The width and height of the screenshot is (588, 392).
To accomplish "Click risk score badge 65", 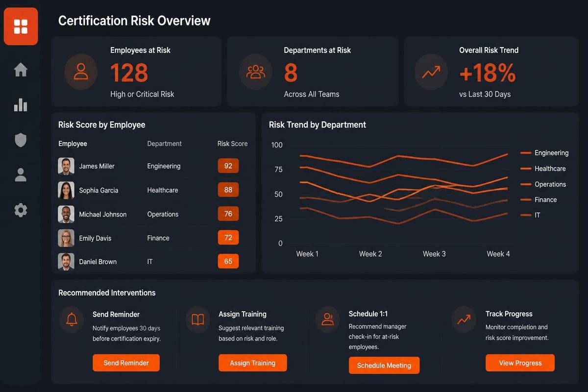I will pos(228,261).
